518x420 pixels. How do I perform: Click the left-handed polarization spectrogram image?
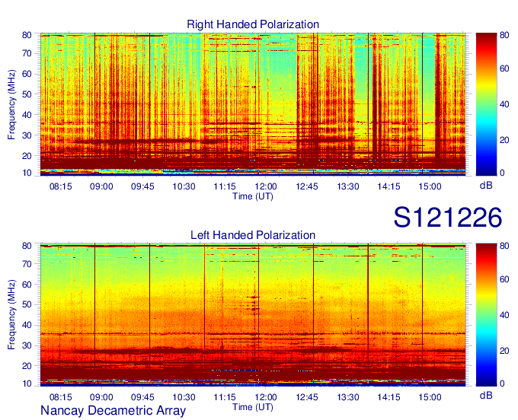pyautogui.click(x=253, y=315)
